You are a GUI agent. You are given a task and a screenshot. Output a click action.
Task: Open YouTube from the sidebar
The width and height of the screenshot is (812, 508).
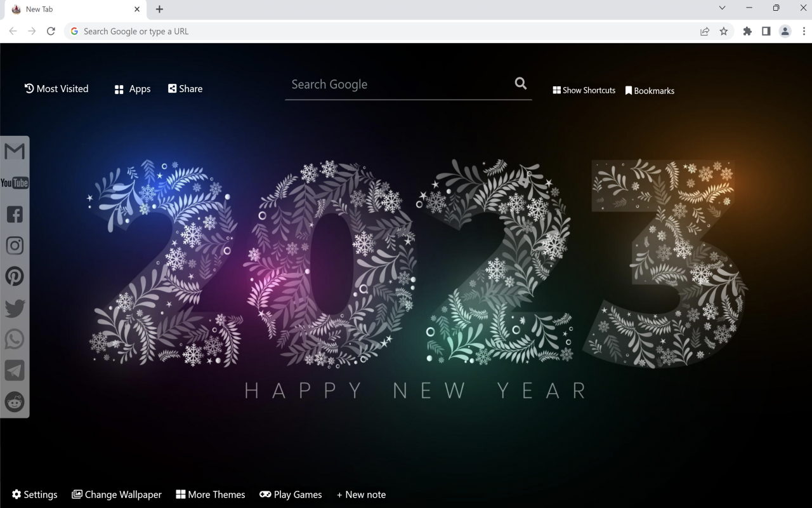coord(15,183)
